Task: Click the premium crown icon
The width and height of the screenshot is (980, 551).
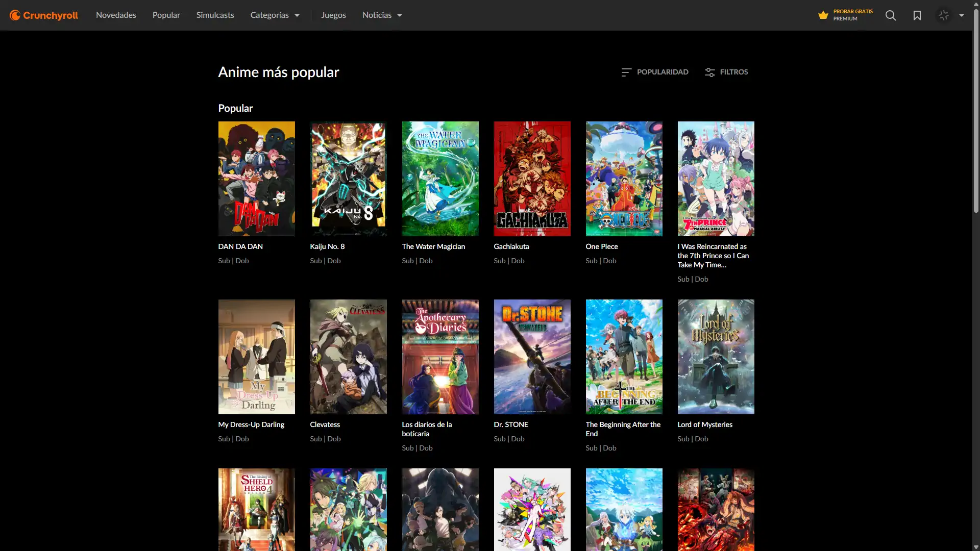Action: pos(823,15)
